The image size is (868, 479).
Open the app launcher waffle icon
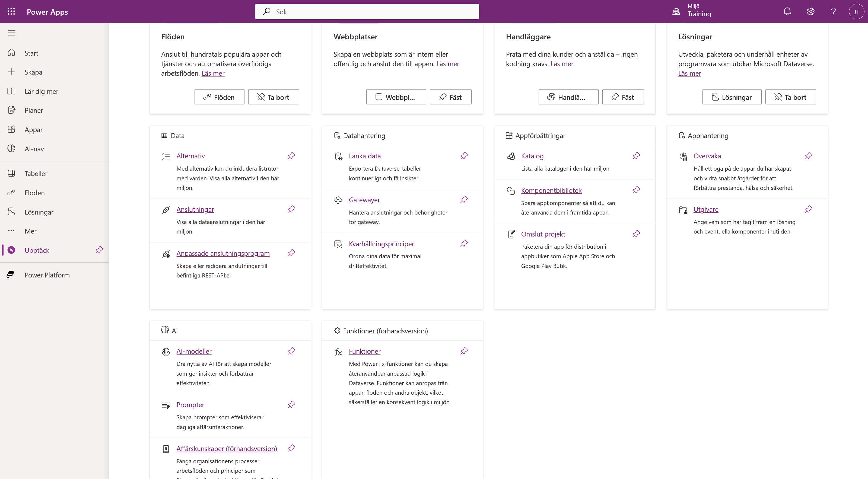(x=11, y=11)
